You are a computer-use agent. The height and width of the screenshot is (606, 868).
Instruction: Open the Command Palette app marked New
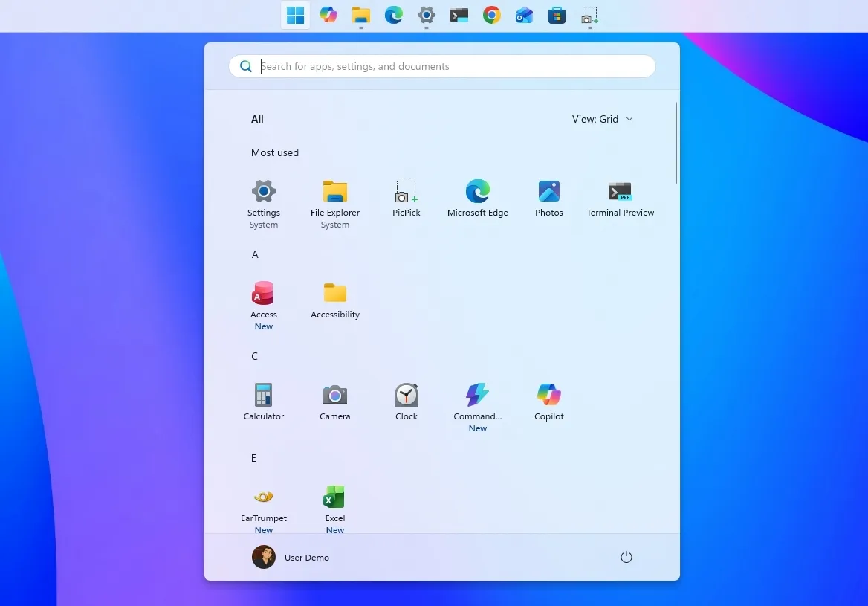pos(477,407)
